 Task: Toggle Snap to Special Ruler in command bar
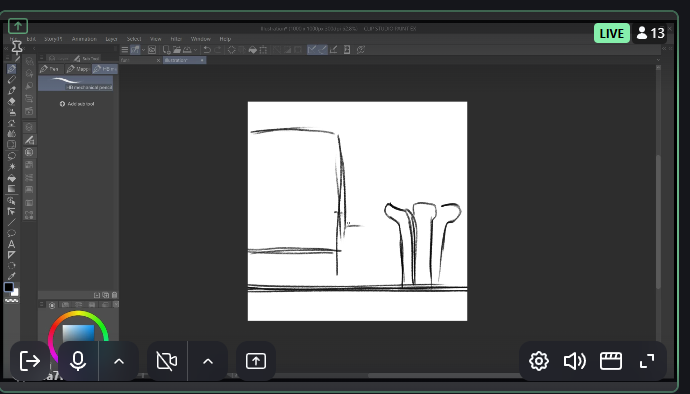point(323,50)
